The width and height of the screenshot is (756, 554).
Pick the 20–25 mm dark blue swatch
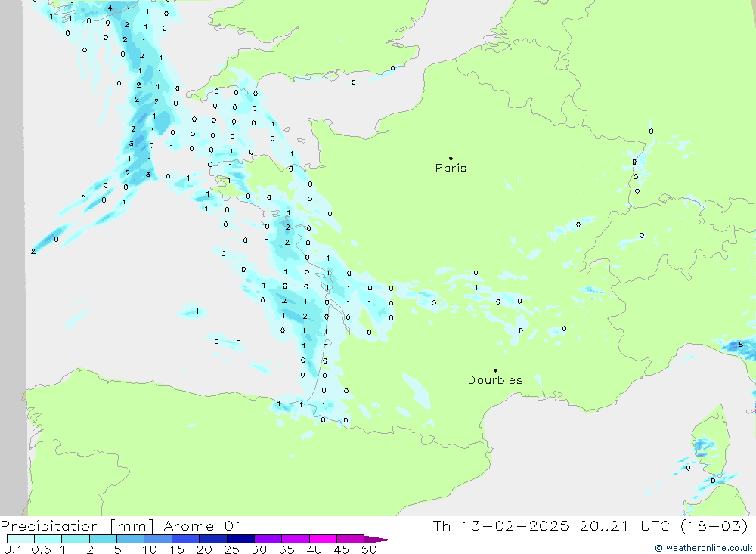[212, 539]
